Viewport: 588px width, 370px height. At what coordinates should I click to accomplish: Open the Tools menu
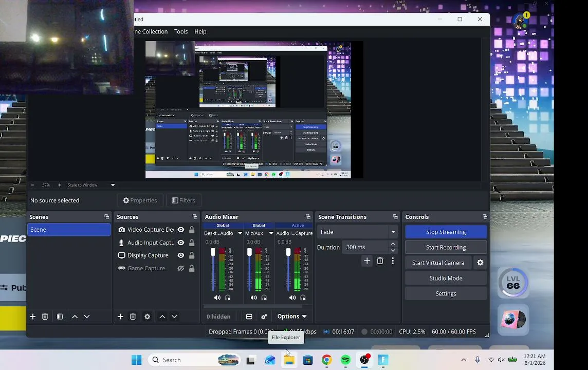[x=181, y=31]
